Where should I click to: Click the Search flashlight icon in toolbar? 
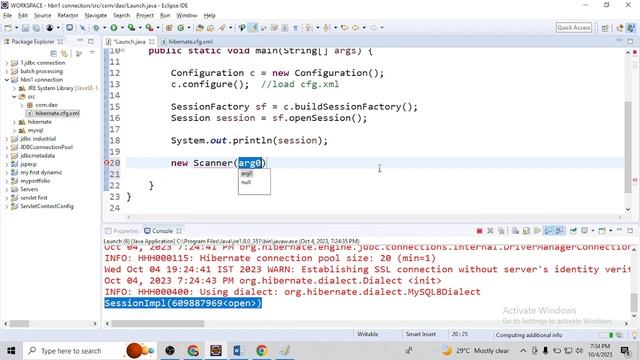click(222, 28)
